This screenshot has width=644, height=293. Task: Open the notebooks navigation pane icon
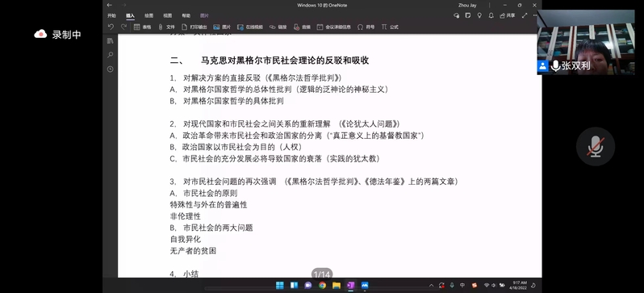click(x=110, y=41)
